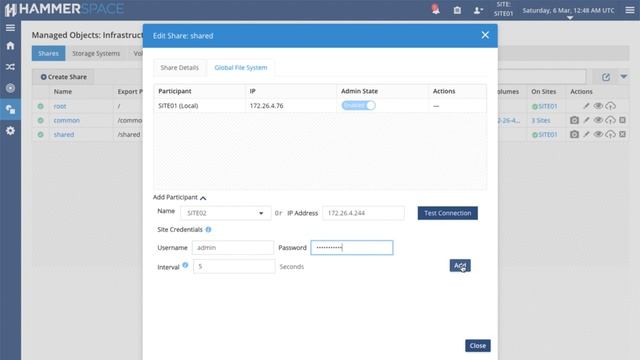Open the shared share link
640x360 pixels.
tap(64, 134)
